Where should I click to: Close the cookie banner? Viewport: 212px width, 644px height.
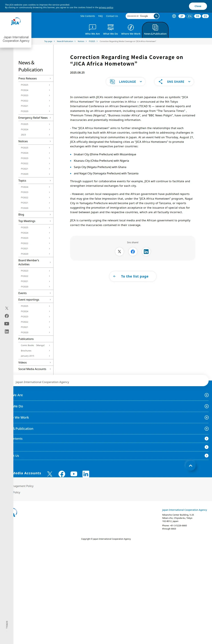(198, 6)
